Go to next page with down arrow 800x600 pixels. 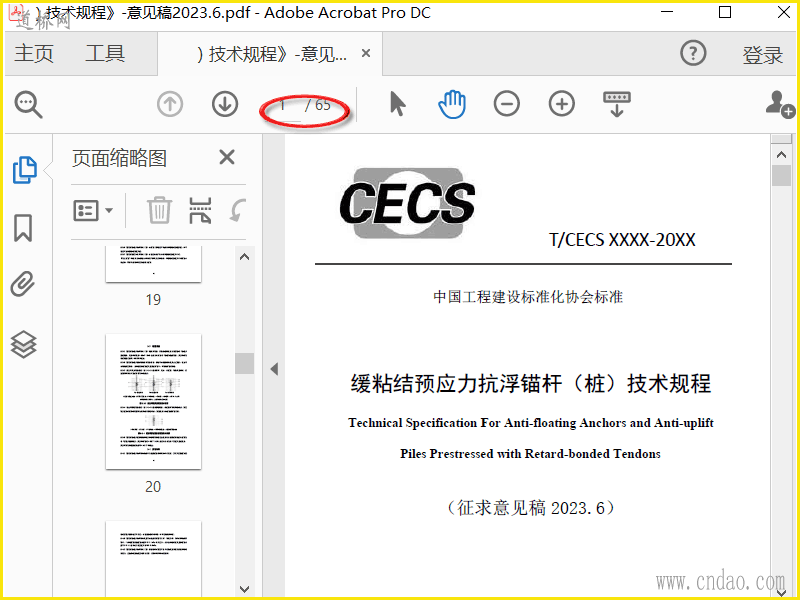pos(225,104)
